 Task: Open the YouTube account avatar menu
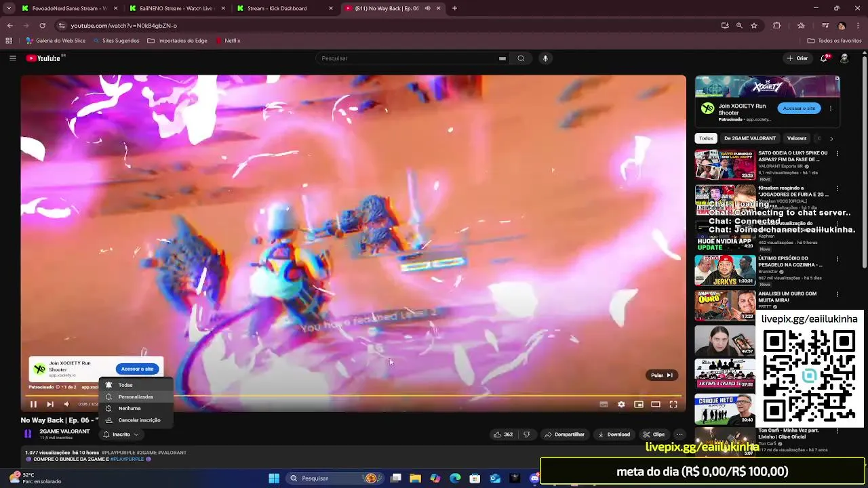point(844,58)
